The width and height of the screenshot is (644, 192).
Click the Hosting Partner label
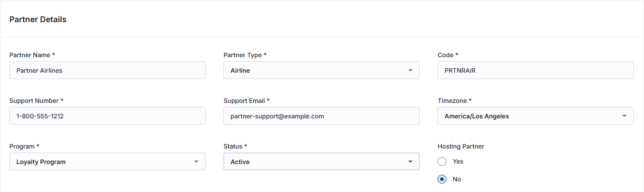pos(461,146)
